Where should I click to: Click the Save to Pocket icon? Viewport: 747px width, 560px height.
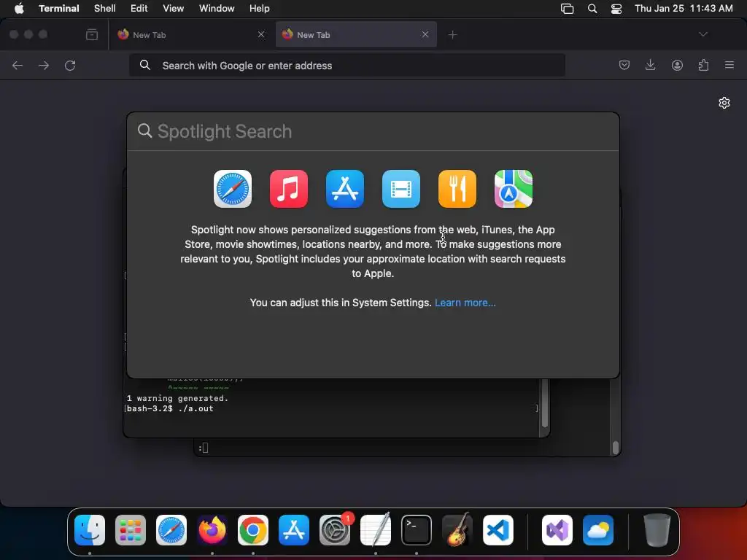point(624,65)
